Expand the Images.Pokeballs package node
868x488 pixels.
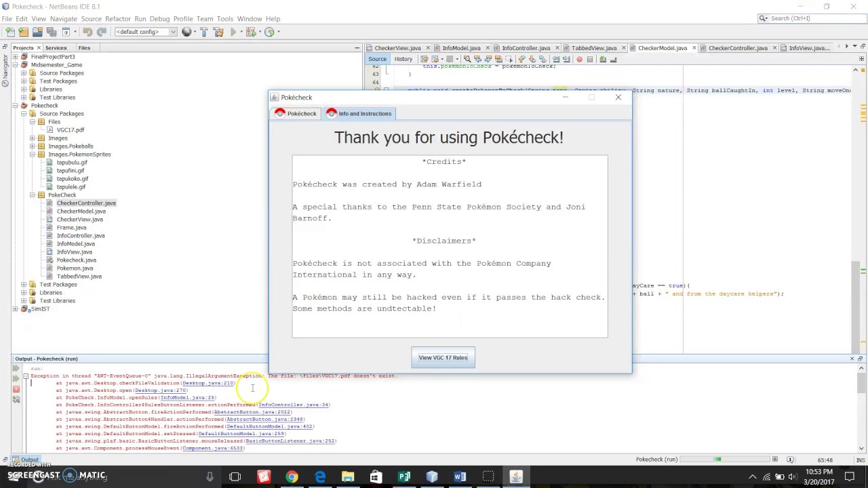pos(32,146)
